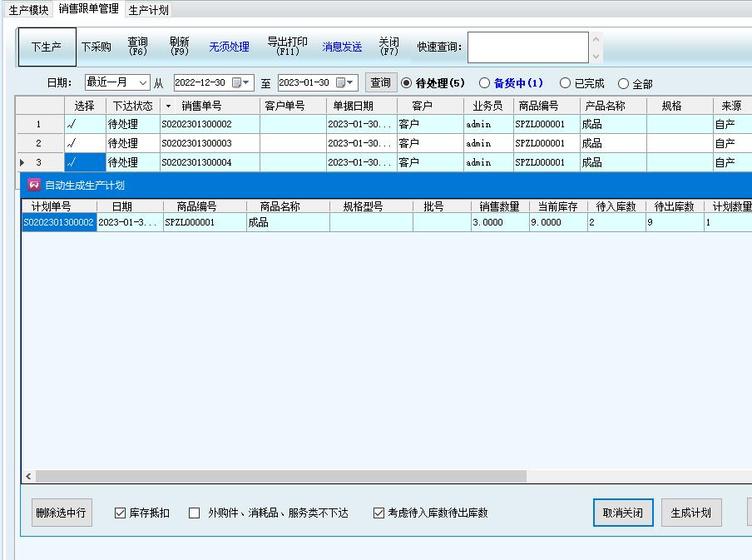The height and width of the screenshot is (560, 752).
Task: Click the horizontal scrollbar in plan grid
Action: (x=281, y=477)
